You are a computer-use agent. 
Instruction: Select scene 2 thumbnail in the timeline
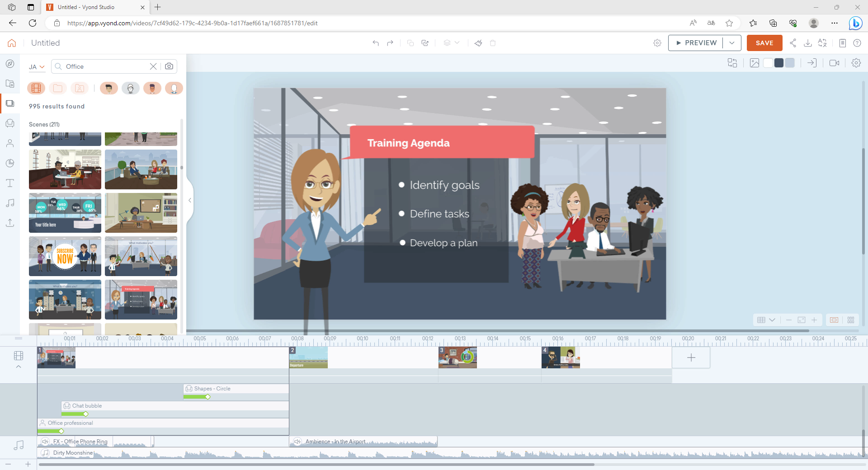308,357
